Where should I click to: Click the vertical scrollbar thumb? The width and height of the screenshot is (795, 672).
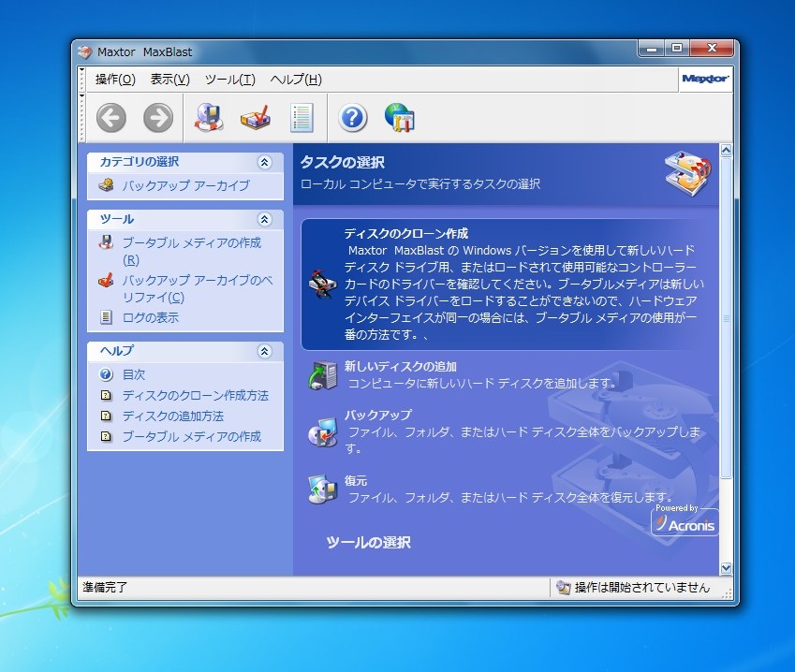726,318
